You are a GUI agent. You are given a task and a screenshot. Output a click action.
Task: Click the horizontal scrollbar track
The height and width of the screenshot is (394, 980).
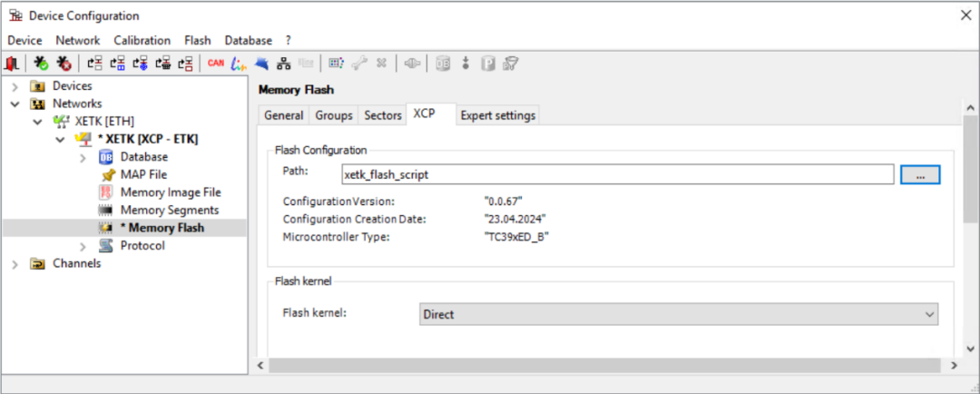point(604,365)
